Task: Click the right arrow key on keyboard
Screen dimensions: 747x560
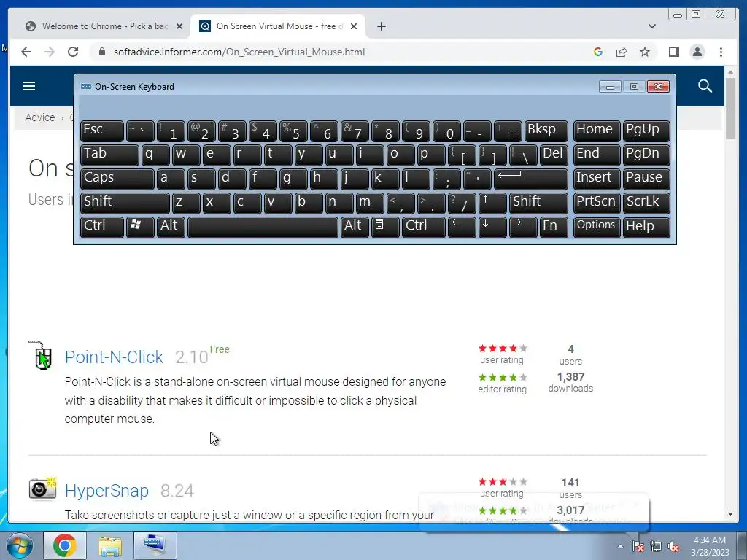Action: pos(522,226)
